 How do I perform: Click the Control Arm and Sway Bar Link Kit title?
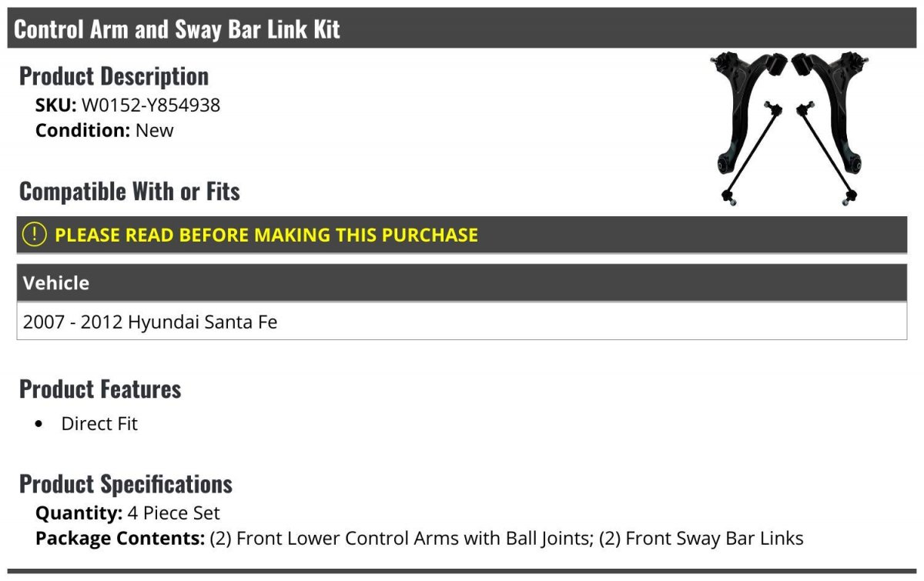[x=177, y=29]
